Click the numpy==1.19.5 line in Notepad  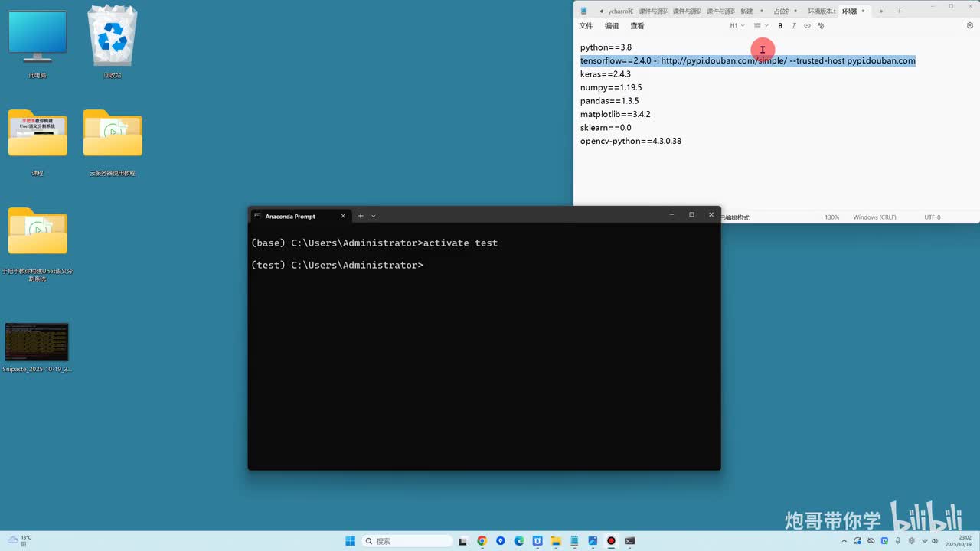[611, 87]
